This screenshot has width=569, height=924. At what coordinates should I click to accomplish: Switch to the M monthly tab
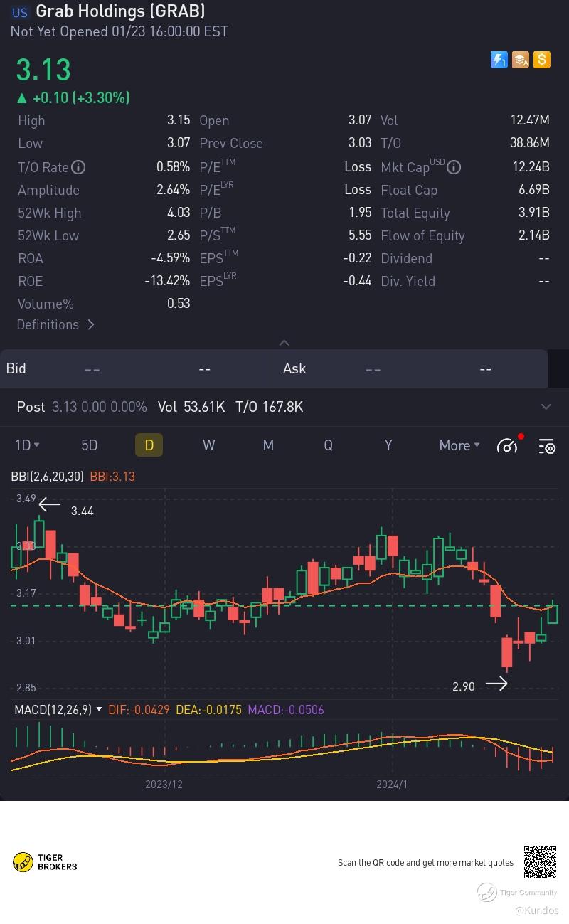(268, 445)
